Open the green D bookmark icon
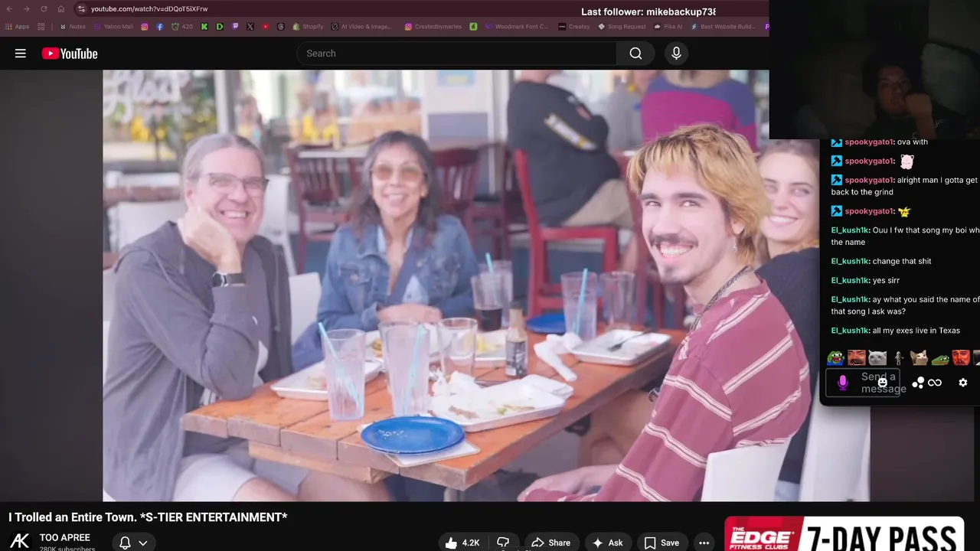This screenshot has width=980, height=551. point(220,26)
